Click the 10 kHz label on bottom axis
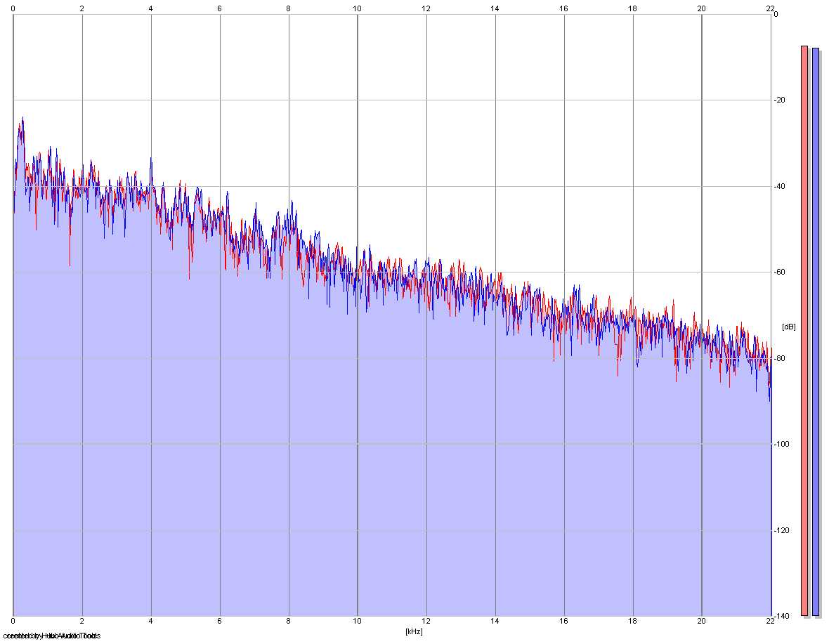Screen dimensions: 829x644 [358, 622]
